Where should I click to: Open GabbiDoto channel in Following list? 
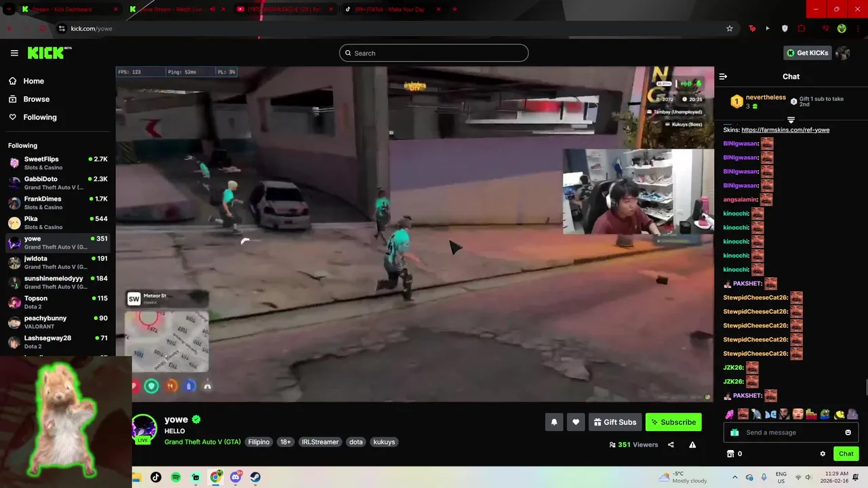58,183
